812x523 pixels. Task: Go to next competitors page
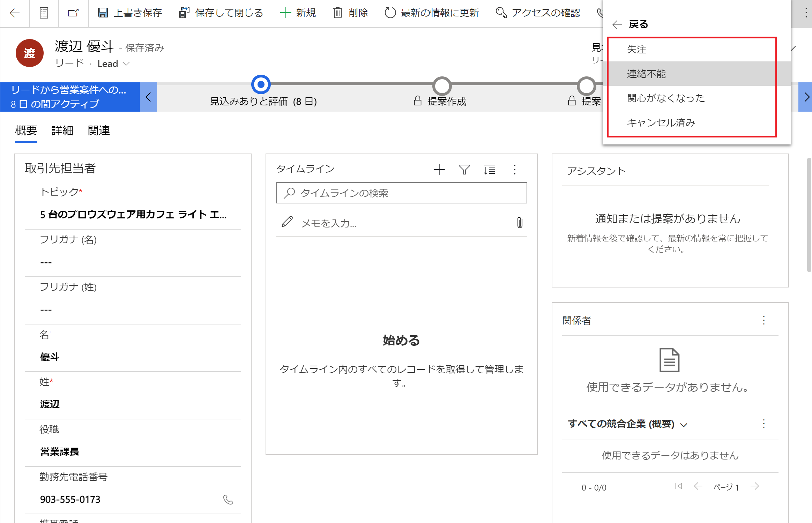[755, 486]
